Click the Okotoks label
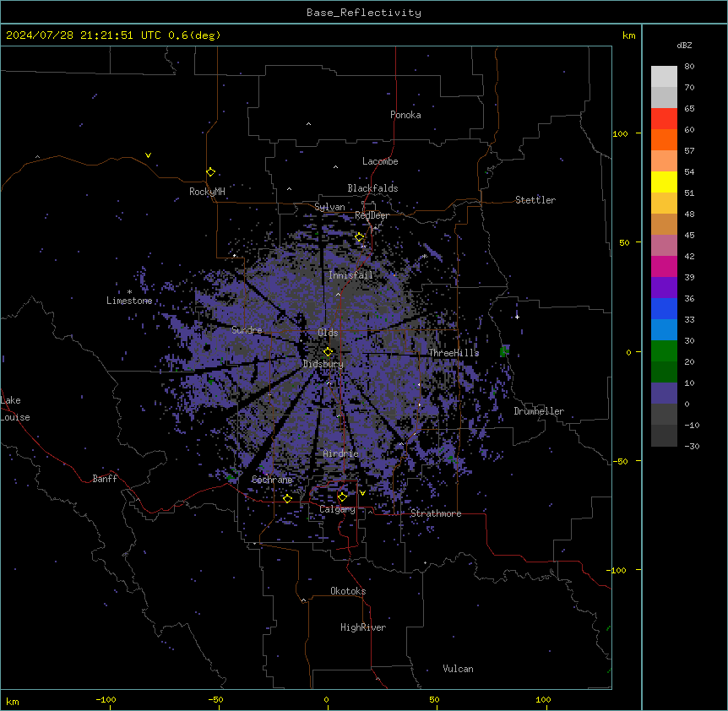This screenshot has height=711, width=728. pyautogui.click(x=348, y=591)
